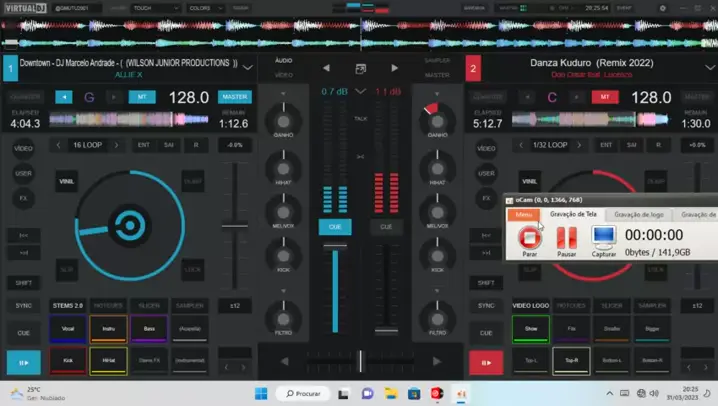Screen dimensions: 718x406
Task: Click the HiHat stem pad
Action: 108,358
